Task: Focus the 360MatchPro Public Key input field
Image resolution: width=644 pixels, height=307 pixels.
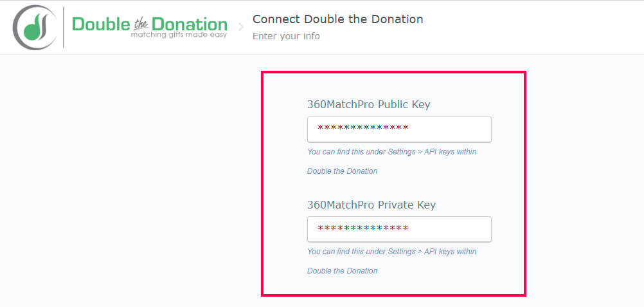Action: (x=399, y=129)
